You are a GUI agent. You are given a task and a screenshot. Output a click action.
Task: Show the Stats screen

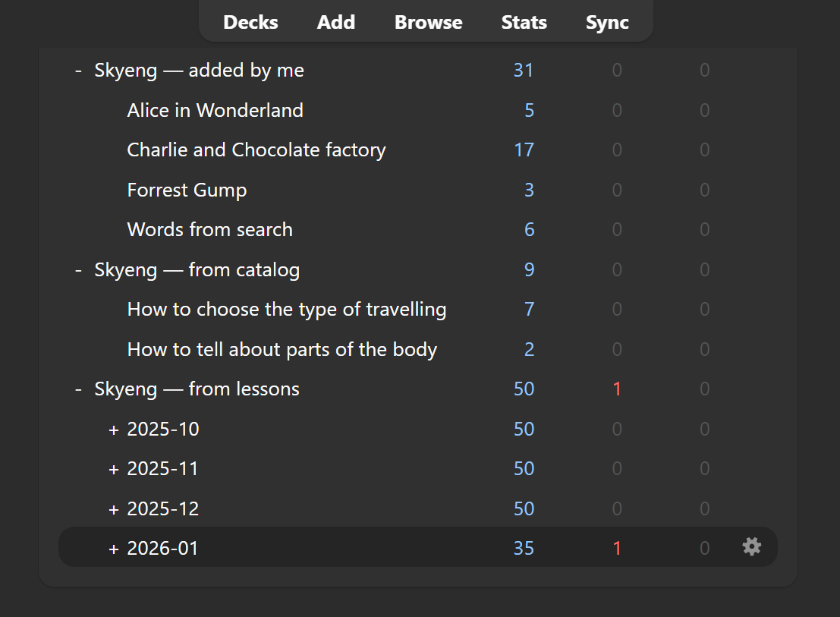pos(524,22)
